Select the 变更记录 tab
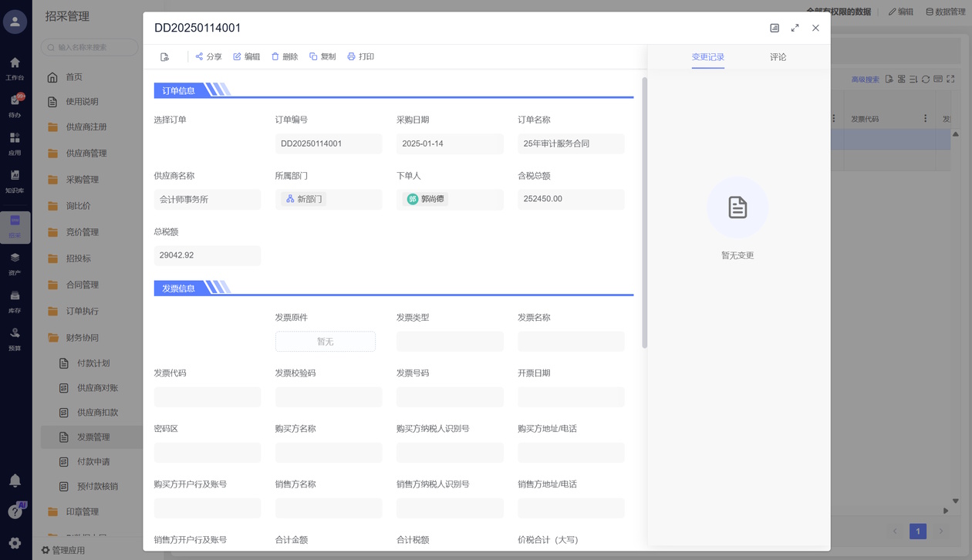972x560 pixels. click(707, 57)
